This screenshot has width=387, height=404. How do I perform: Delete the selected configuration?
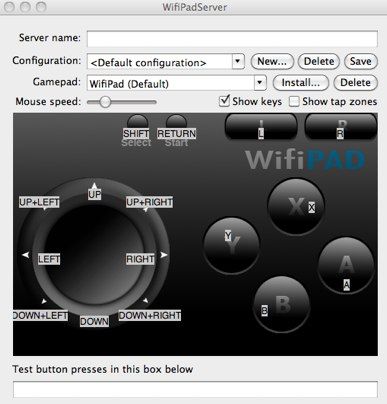319,62
